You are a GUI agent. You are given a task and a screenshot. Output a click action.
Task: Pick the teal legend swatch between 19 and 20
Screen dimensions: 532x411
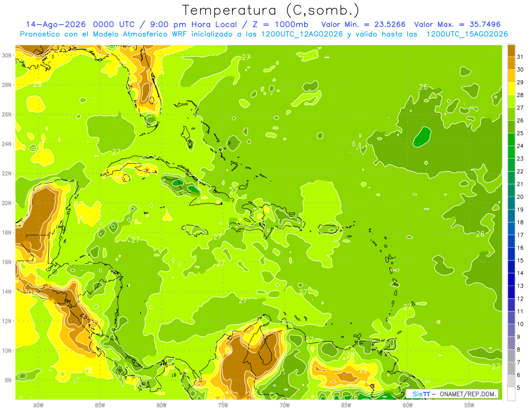[x=511, y=203]
